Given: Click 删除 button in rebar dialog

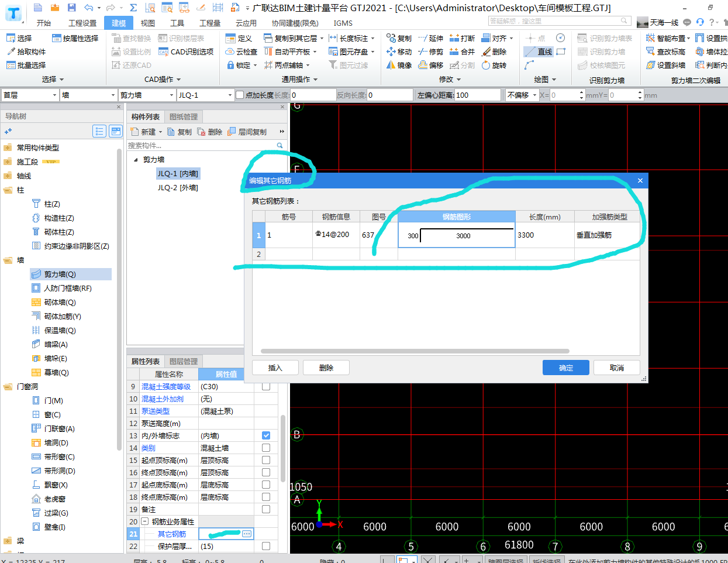Looking at the screenshot, I should tap(326, 368).
